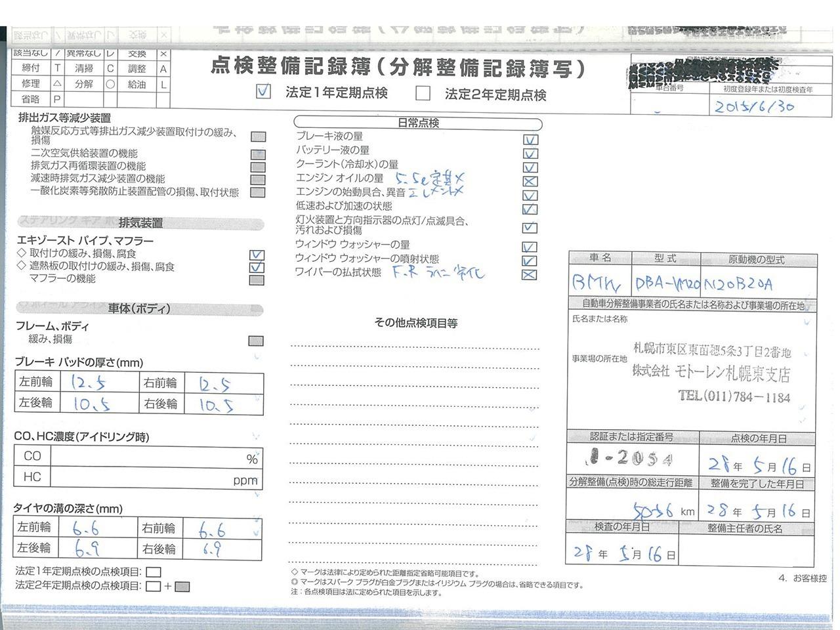This screenshot has width=840, height=630.
Task: Click the × symbol next to 交換 in legend
Action: (163, 54)
